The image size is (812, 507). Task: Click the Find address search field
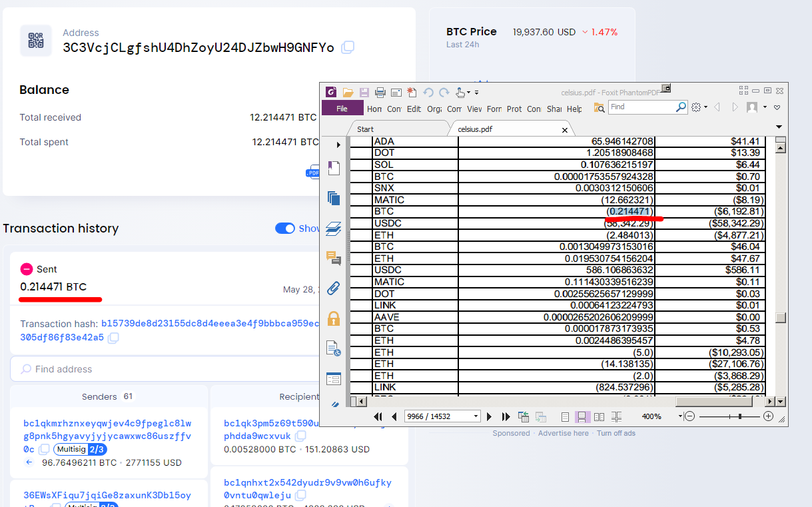tap(165, 369)
